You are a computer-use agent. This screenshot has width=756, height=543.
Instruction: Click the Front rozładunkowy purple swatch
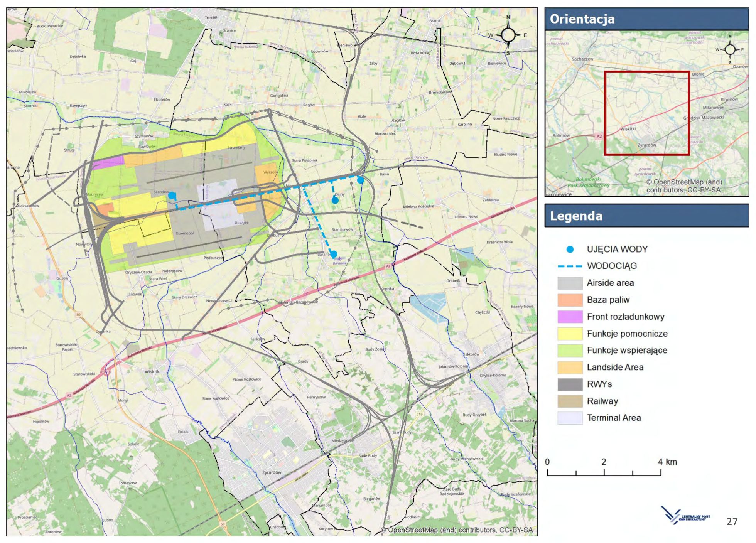(570, 317)
